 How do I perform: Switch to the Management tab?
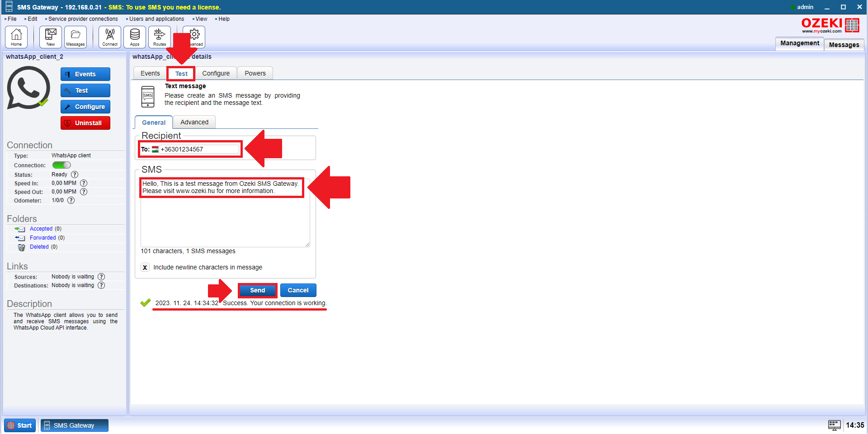pos(800,43)
